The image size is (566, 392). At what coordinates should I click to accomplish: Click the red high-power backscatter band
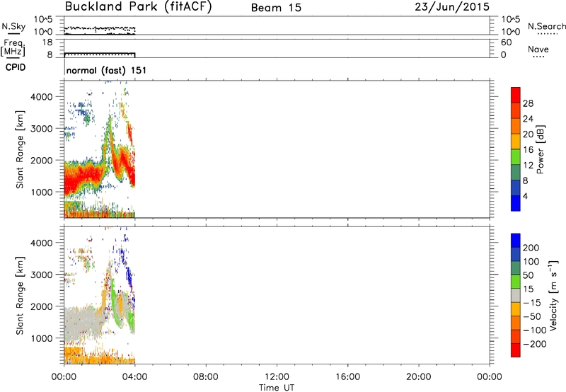pos(85,178)
